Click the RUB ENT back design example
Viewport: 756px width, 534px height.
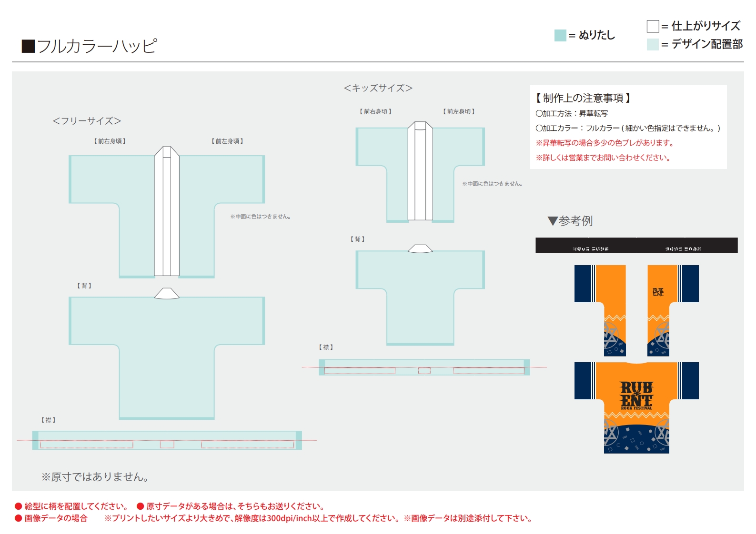tap(636, 407)
